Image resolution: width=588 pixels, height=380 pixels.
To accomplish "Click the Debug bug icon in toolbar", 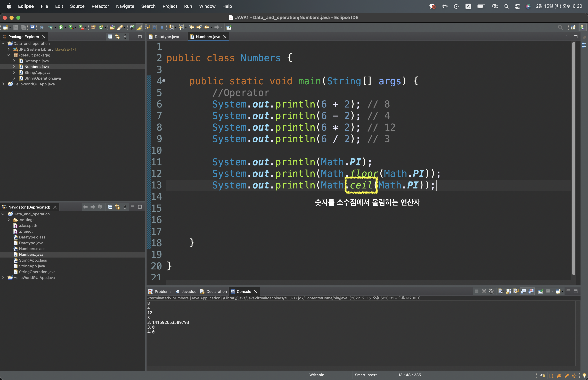I will [51, 27].
